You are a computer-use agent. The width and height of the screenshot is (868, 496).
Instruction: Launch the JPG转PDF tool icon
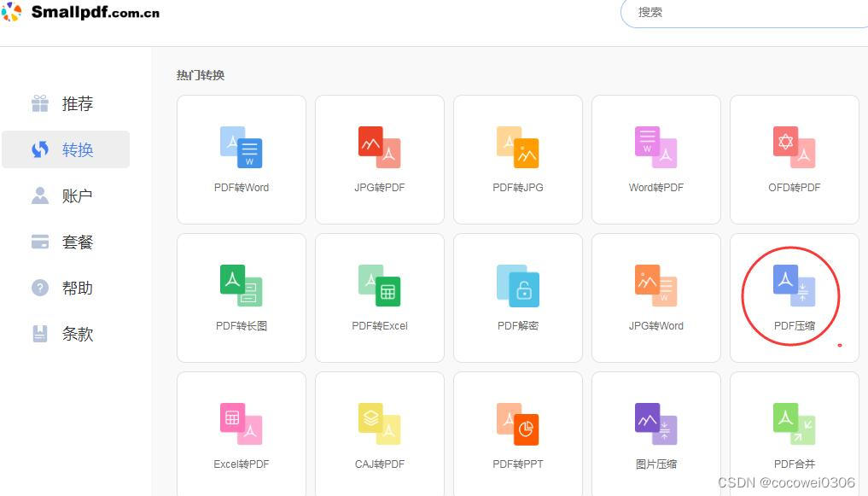pos(379,147)
